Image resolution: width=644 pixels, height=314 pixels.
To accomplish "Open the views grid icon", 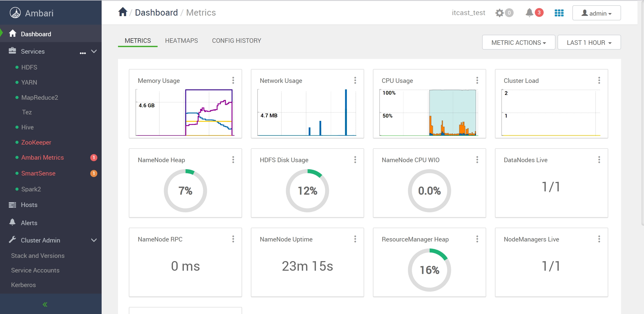I will click(559, 13).
